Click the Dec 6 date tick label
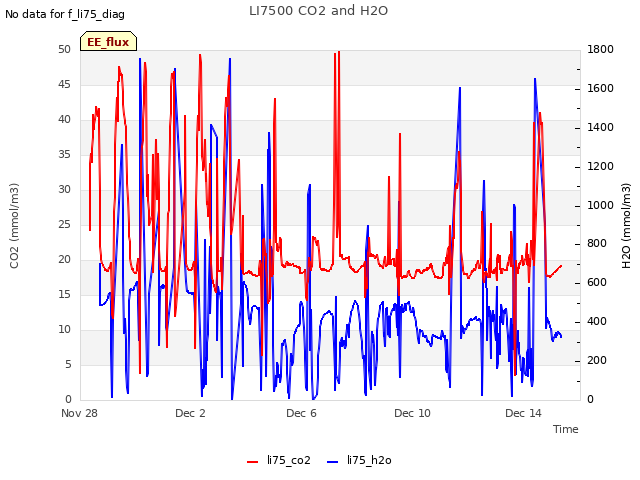640x480 pixels. coord(301,413)
